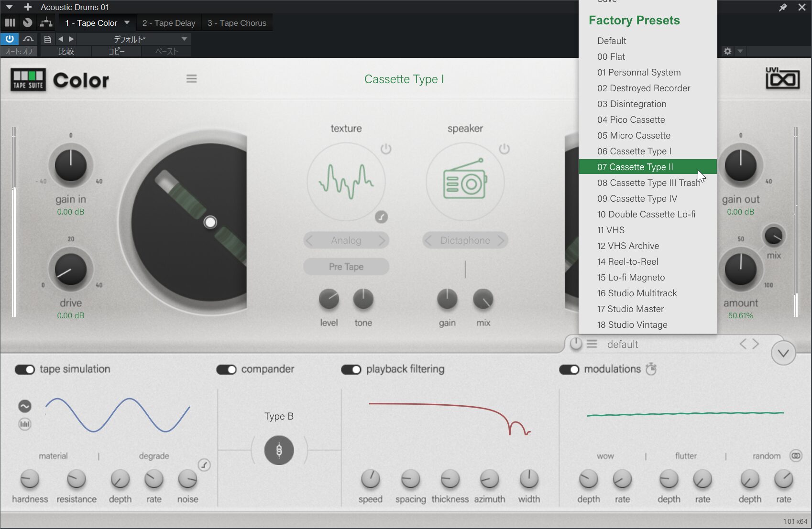Toggle the texture section power icon
812x529 pixels.
tap(386, 149)
